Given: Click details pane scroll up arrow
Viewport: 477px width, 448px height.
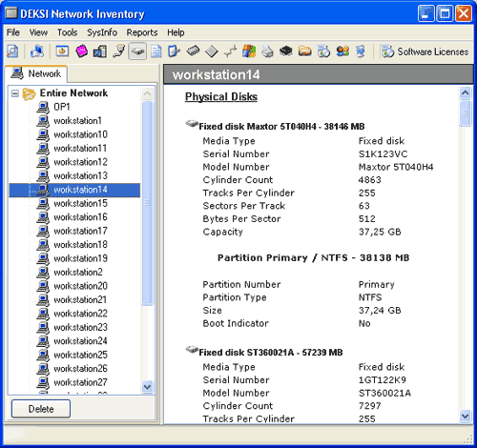Looking at the screenshot, I should (x=466, y=92).
